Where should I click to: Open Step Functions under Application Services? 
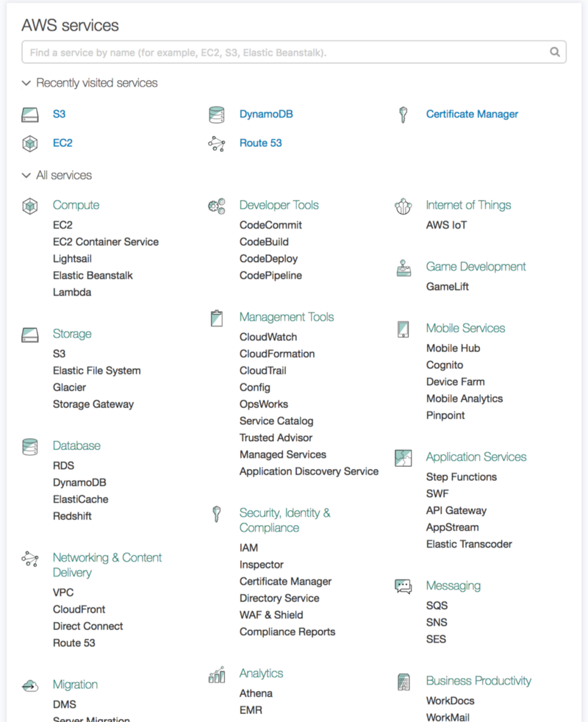coord(462,477)
